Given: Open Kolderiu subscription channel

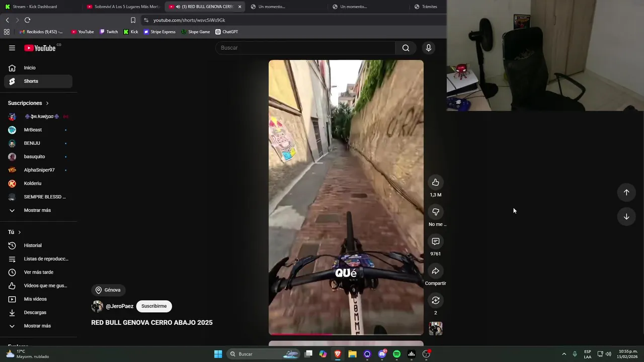Looking at the screenshot, I should pyautogui.click(x=38, y=184).
